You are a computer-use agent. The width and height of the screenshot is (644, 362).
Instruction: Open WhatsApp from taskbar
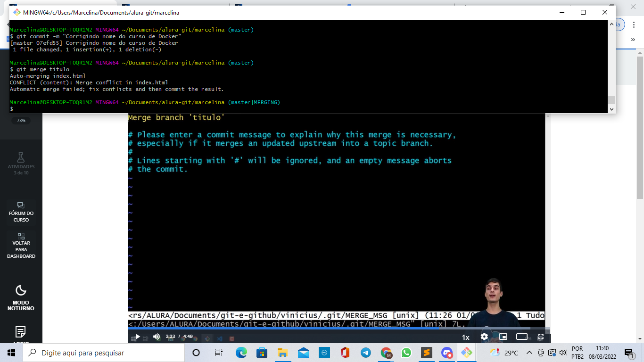pos(406,353)
